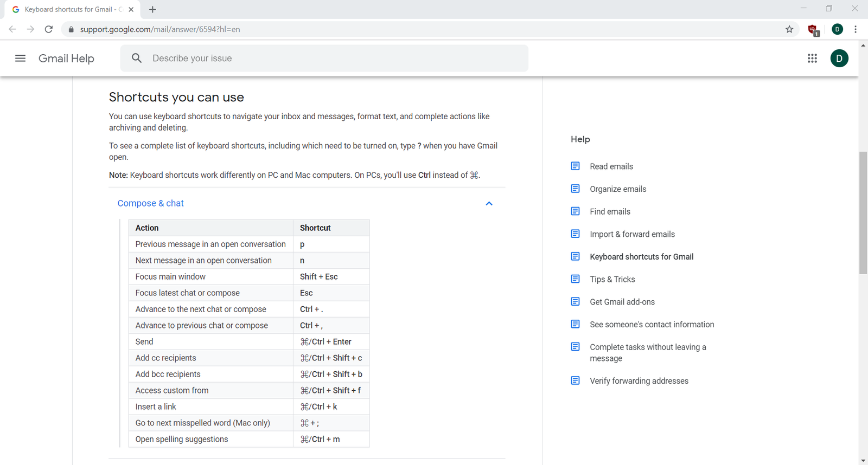Open Chrome's three-dot menu

(856, 29)
